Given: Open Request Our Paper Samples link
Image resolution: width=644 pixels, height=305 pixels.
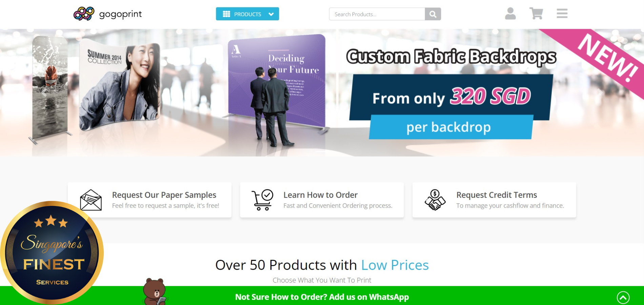Looking at the screenshot, I should point(164,195).
